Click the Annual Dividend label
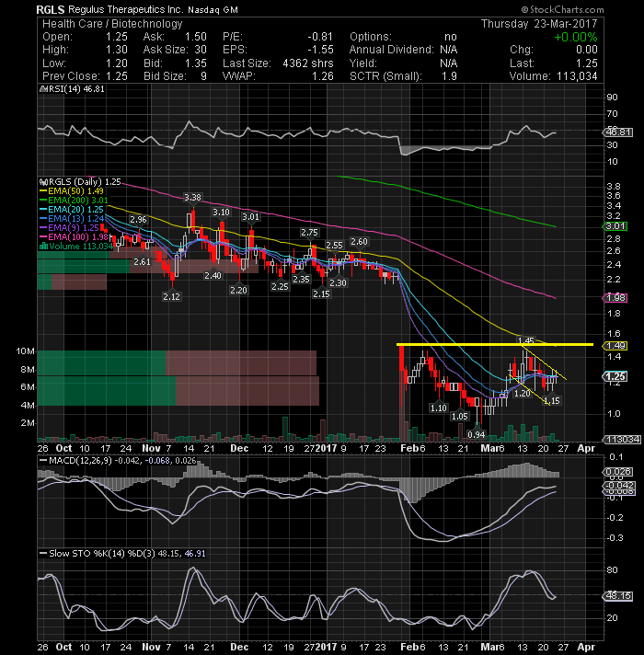Screen dimensions: 644x655 (391, 50)
